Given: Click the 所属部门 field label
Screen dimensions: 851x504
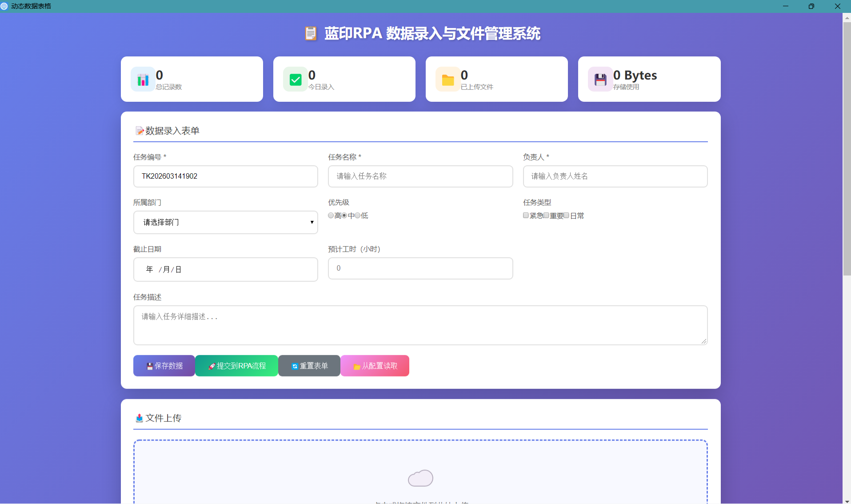Looking at the screenshot, I should 147,203.
